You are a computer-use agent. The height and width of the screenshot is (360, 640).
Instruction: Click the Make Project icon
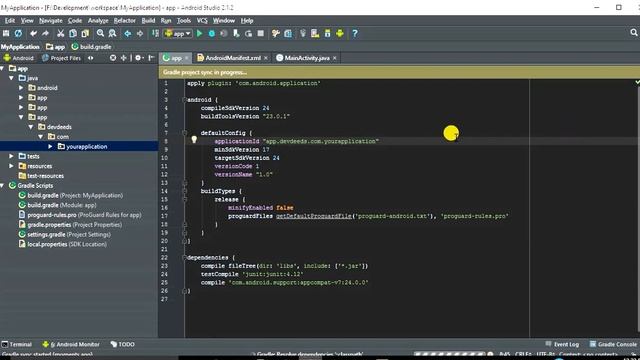click(x=155, y=33)
